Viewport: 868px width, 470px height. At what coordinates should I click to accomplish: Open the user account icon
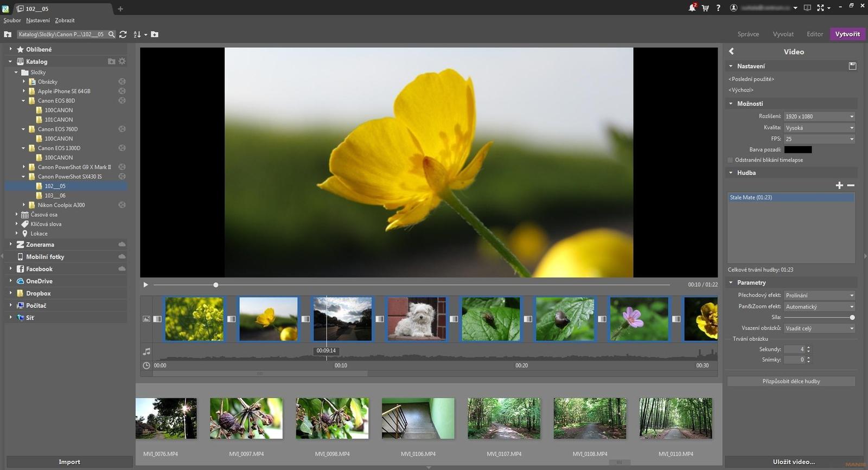click(x=733, y=8)
